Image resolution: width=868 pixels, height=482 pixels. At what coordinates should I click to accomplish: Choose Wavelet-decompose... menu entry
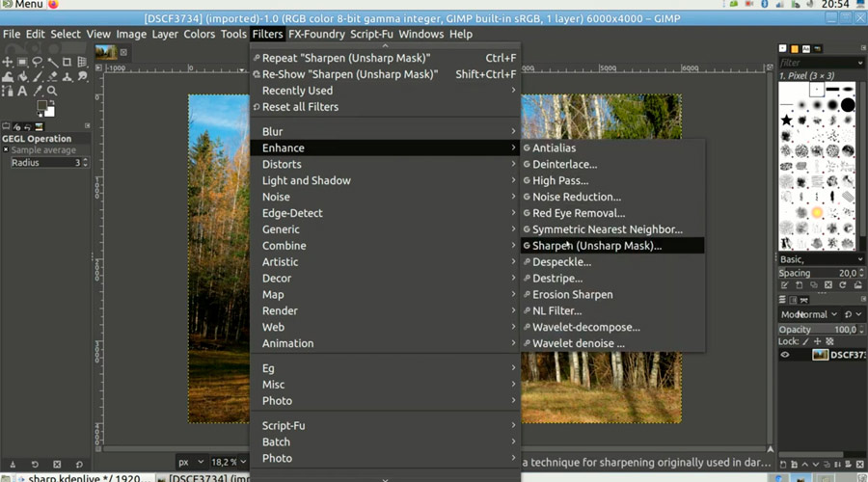(x=612, y=327)
